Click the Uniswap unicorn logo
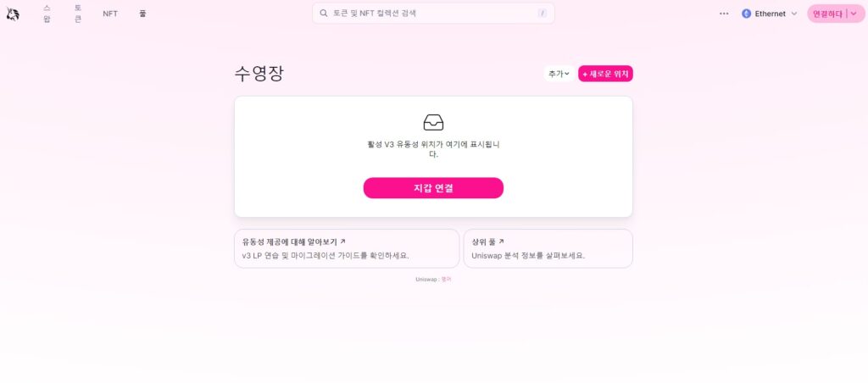 pos(13,14)
